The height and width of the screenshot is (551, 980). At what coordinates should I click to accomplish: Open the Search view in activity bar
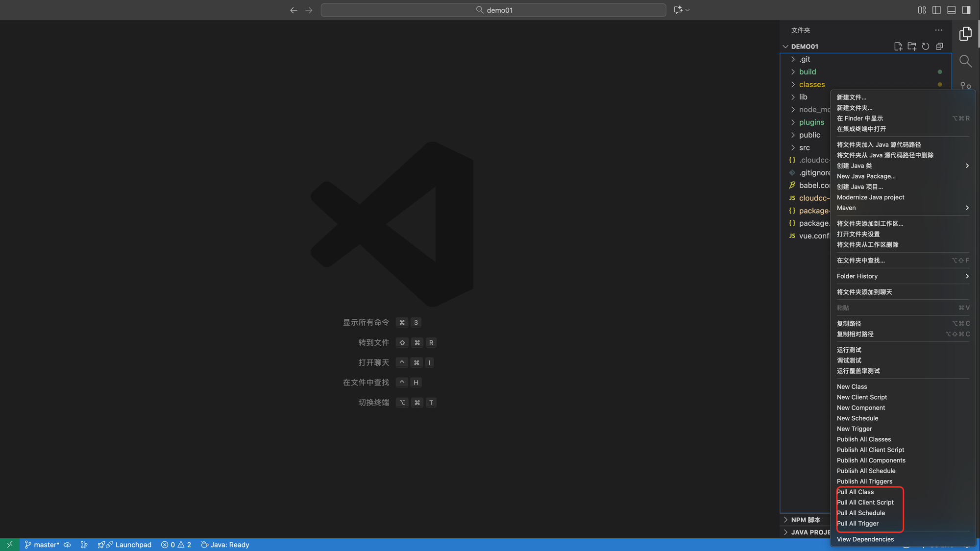click(x=965, y=61)
